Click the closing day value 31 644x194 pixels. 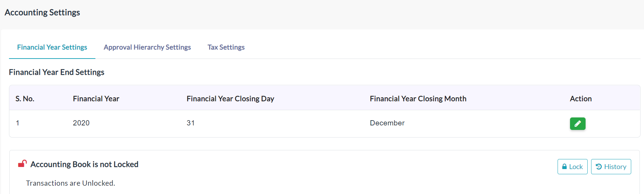click(x=190, y=123)
